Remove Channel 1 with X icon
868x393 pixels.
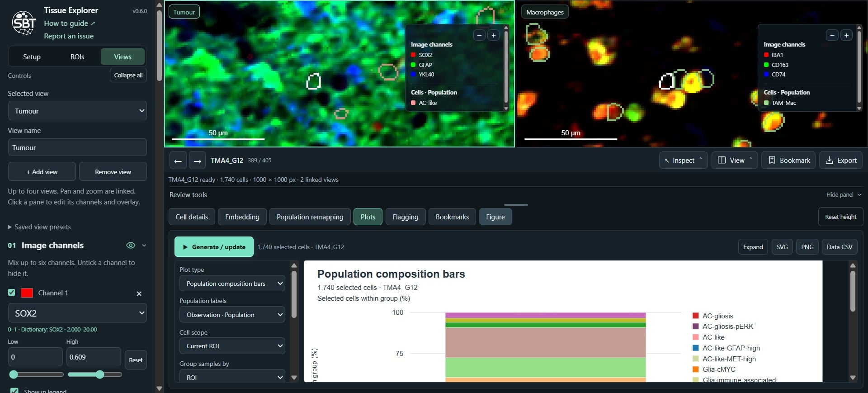point(139,294)
